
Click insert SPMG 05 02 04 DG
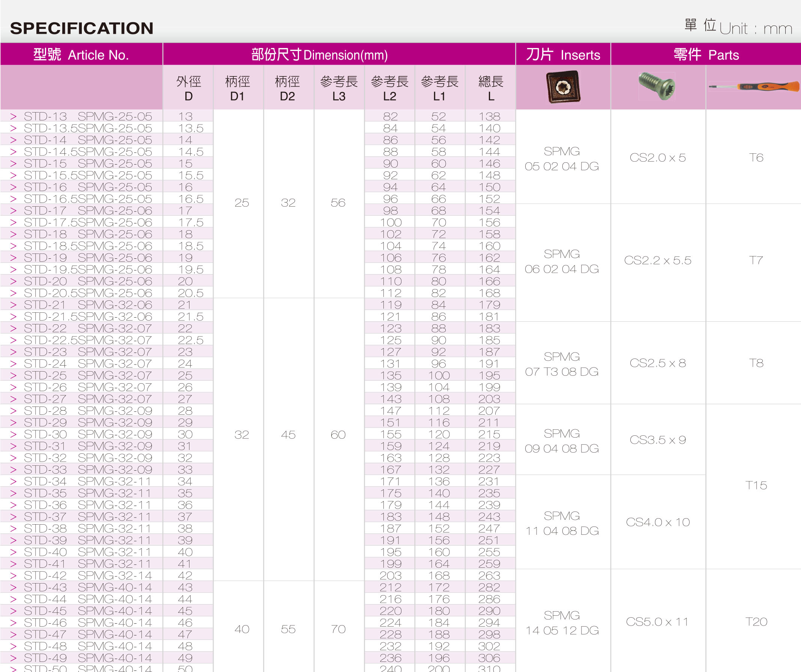(562, 159)
